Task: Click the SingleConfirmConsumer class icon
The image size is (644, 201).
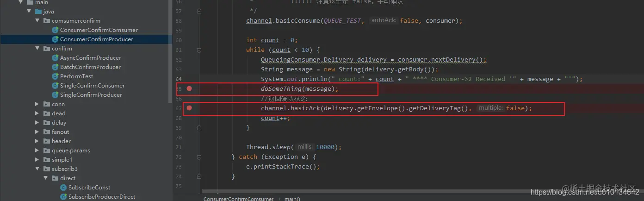Action: click(x=55, y=86)
